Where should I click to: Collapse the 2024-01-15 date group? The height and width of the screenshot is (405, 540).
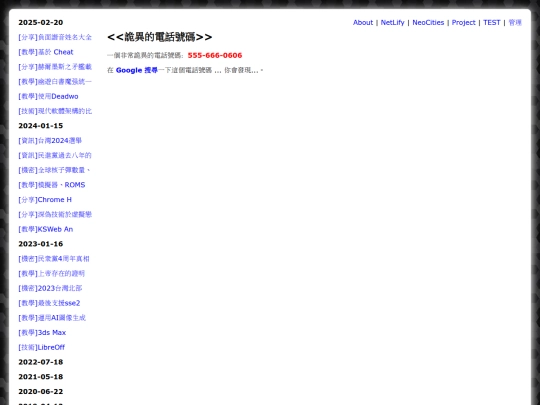pyautogui.click(x=41, y=126)
